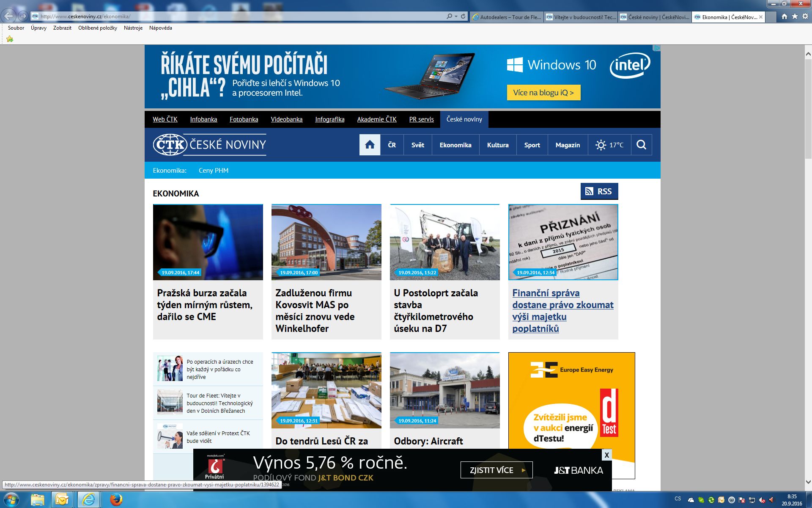The height and width of the screenshot is (508, 812).
Task: Click the volume speaker icon in system tray
Action: click(771, 500)
